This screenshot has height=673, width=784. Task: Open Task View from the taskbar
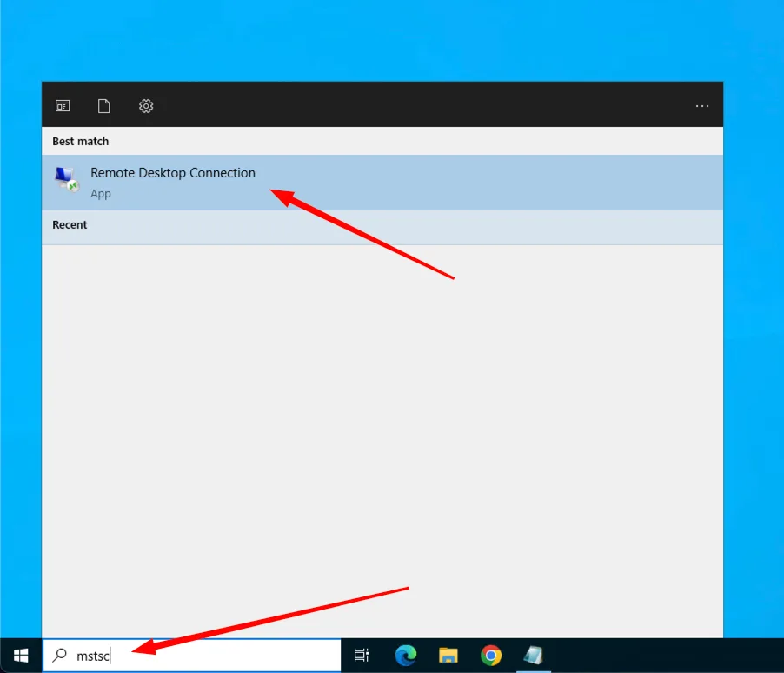click(x=362, y=656)
